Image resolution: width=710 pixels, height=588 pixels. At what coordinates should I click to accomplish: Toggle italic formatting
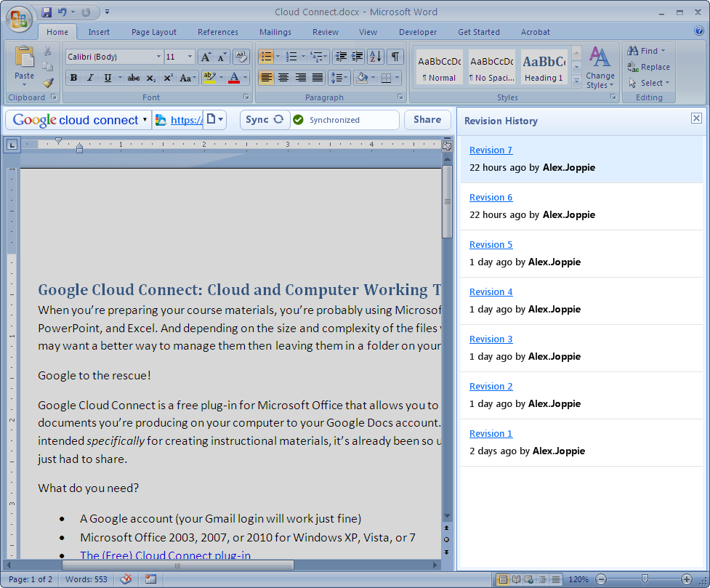(90, 78)
